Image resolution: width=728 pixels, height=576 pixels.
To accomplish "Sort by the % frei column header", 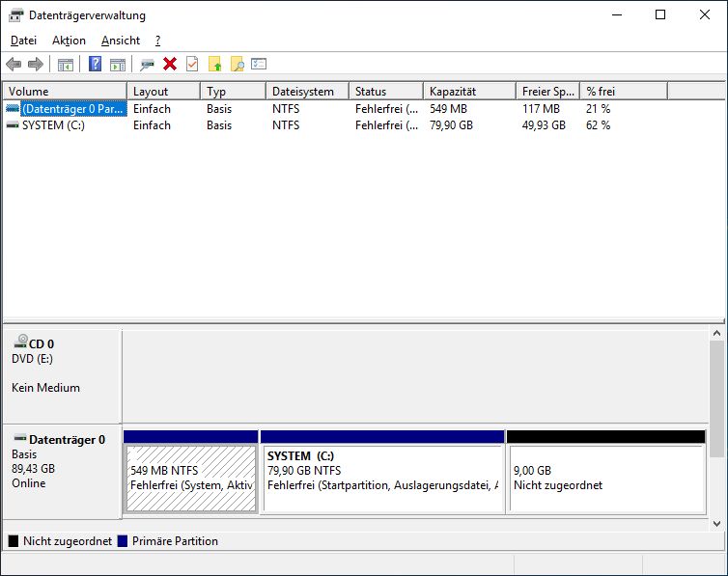I will [x=624, y=92].
